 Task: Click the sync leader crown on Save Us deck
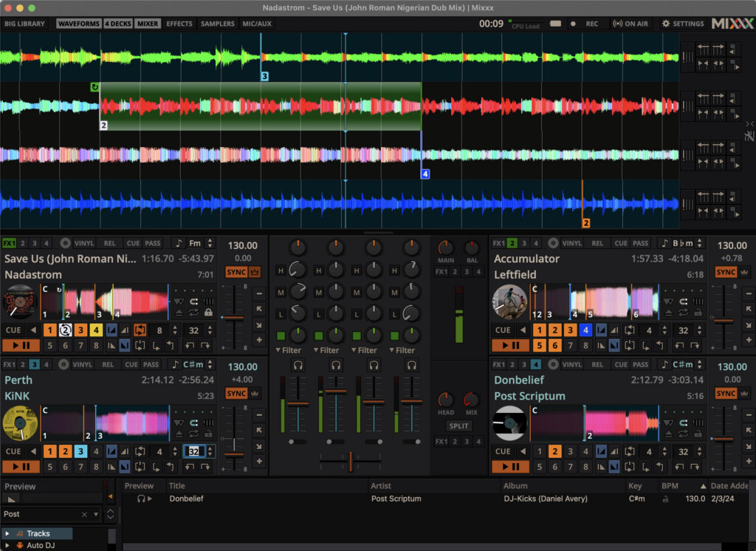click(255, 272)
